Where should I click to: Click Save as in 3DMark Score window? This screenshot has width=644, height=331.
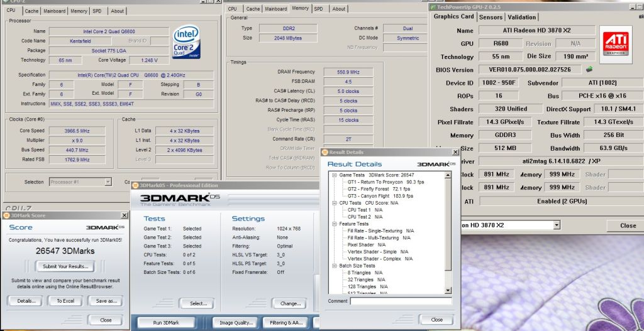pyautogui.click(x=106, y=301)
